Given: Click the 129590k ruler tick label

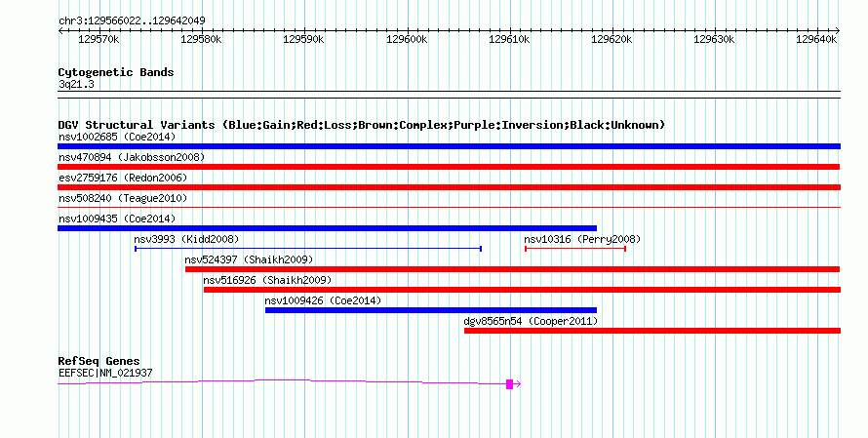Looking at the screenshot, I should pos(303,39).
